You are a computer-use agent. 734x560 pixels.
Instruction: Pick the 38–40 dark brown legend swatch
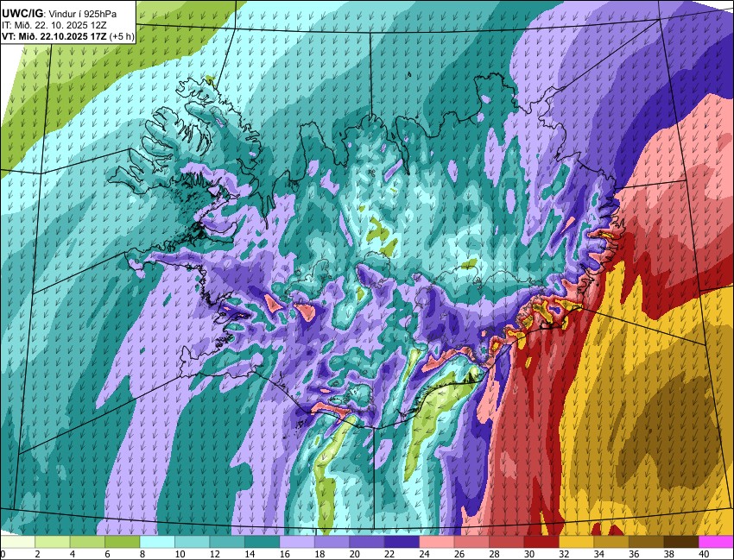pos(680,542)
